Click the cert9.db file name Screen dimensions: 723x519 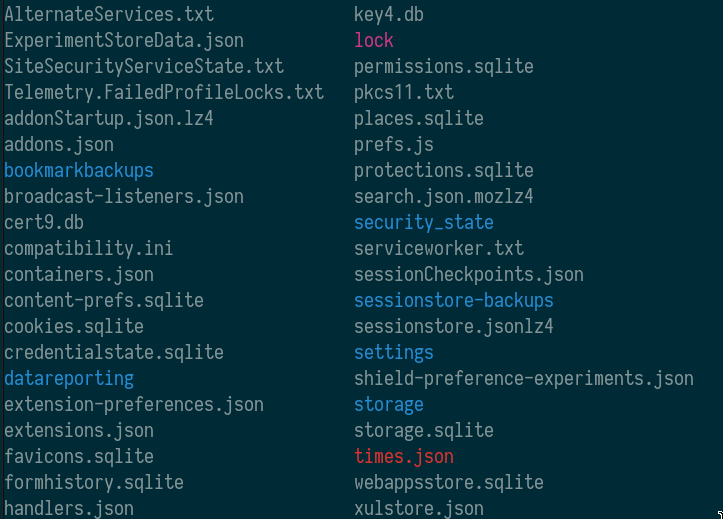click(x=44, y=222)
